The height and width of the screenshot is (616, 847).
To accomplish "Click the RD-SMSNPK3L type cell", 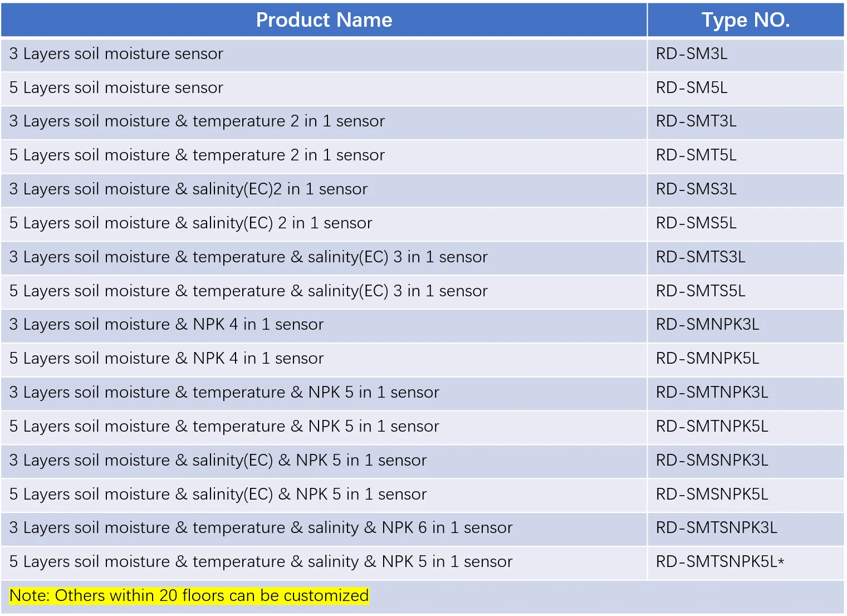I will pos(712,461).
